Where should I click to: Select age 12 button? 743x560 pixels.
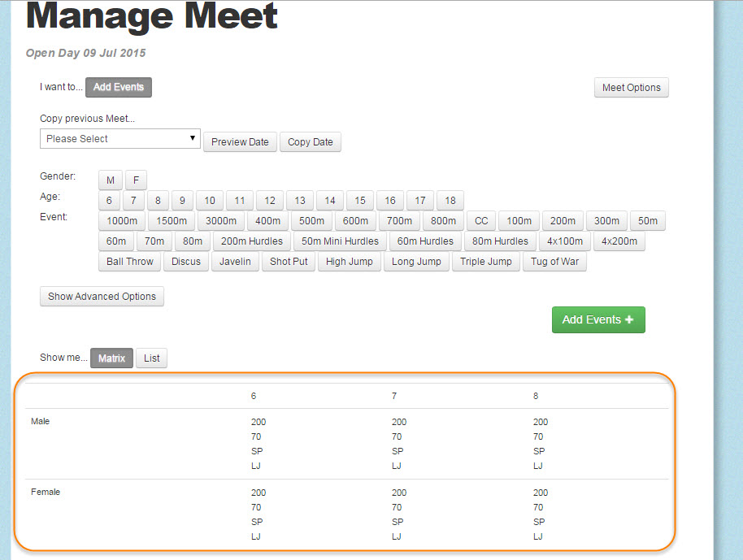(270, 201)
